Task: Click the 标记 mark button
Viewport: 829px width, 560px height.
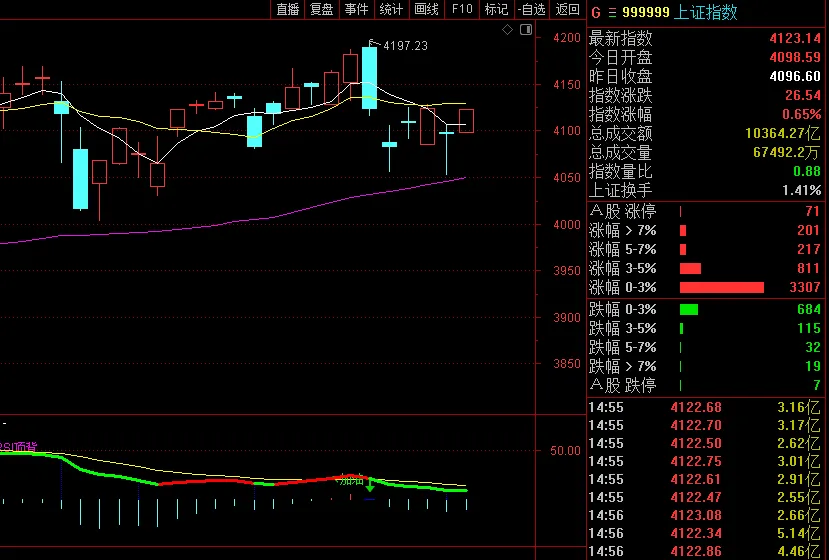Action: pyautogui.click(x=496, y=9)
